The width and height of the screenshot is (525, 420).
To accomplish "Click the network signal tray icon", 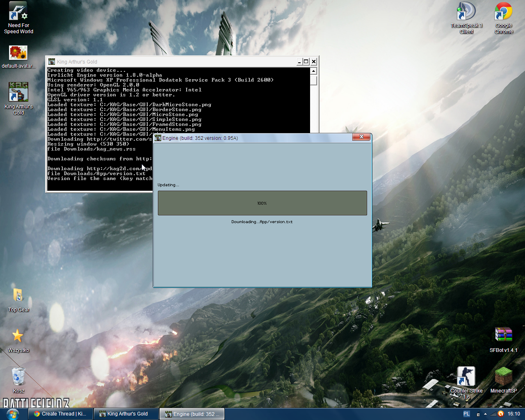I will (x=493, y=414).
